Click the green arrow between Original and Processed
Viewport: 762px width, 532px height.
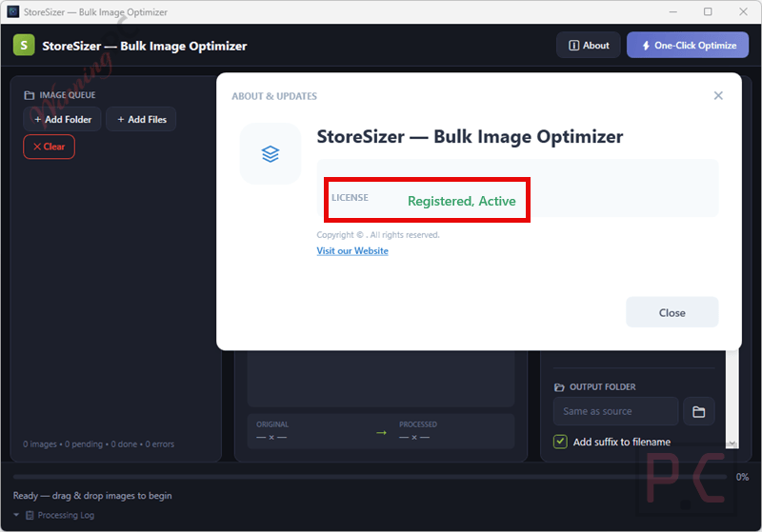pyautogui.click(x=382, y=432)
